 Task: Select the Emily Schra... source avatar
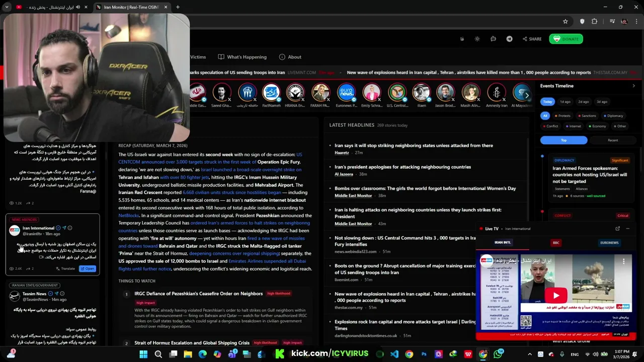(x=371, y=93)
